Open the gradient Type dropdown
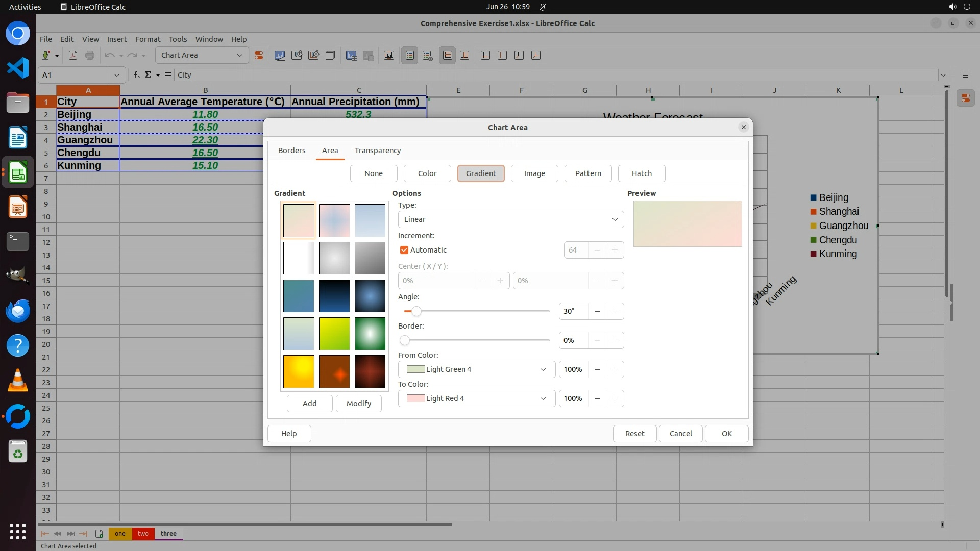This screenshot has height=551, width=980. pos(510,219)
